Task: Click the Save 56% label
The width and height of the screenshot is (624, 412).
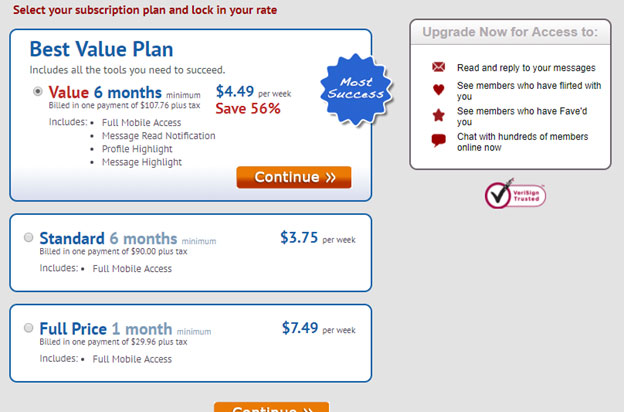Action: point(248,109)
